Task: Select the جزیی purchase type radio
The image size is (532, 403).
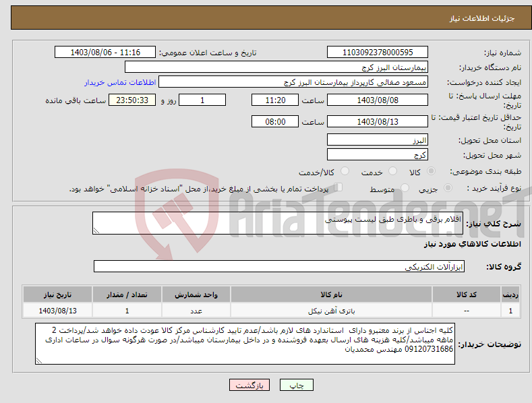Action: pyautogui.click(x=448, y=188)
